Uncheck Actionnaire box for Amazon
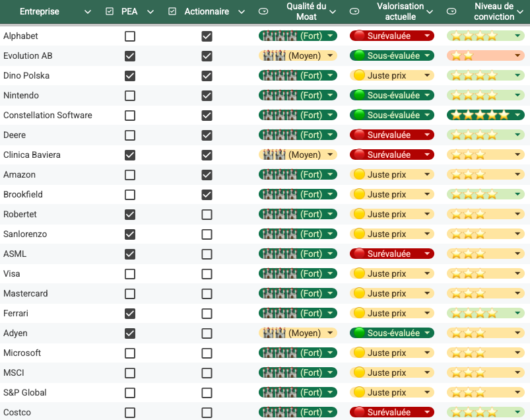This screenshot has height=420, width=530. pos(207,175)
